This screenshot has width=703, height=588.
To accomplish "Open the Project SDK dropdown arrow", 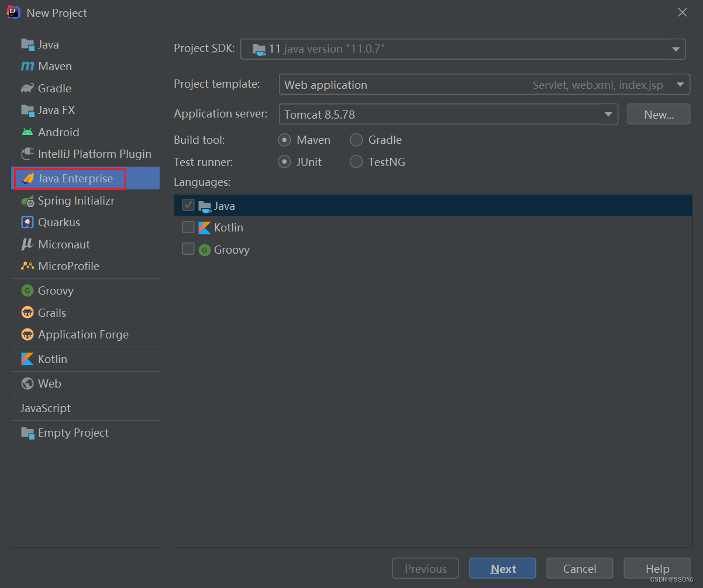I will [x=676, y=49].
